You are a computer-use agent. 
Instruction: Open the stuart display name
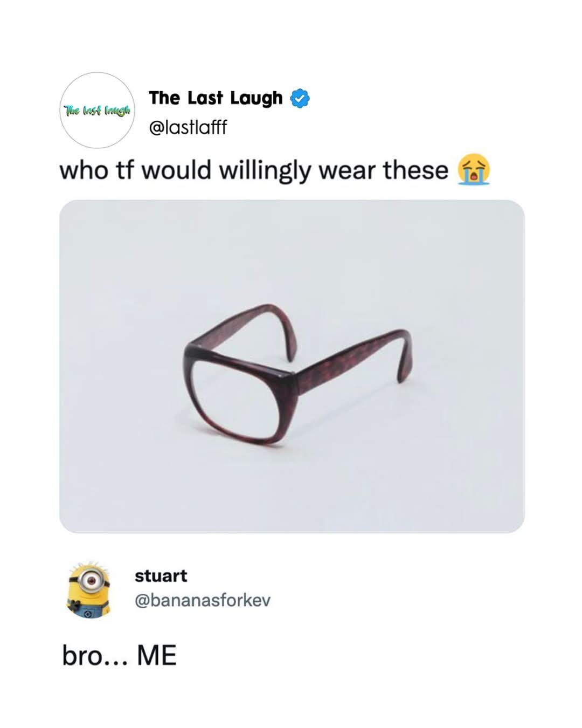click(x=161, y=576)
